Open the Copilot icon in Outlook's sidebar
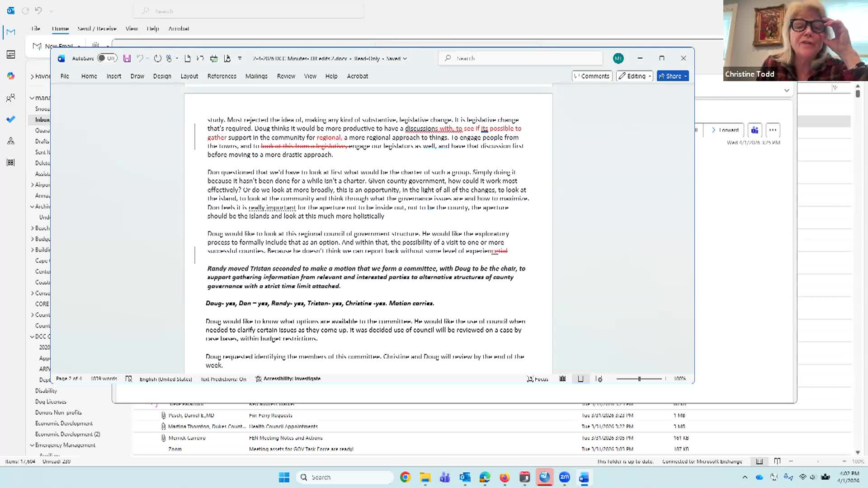The width and height of the screenshot is (868, 488). pyautogui.click(x=11, y=76)
